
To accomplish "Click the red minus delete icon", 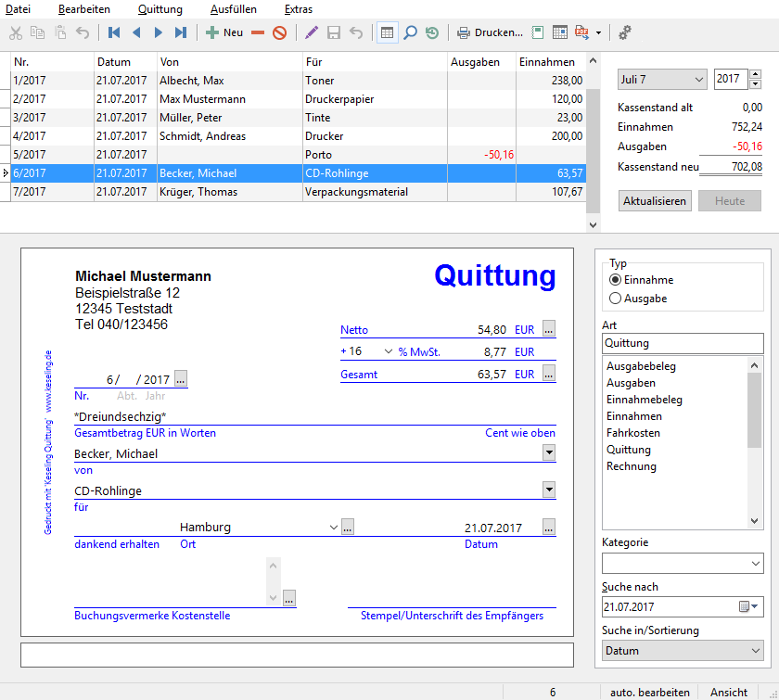I will coord(258,32).
